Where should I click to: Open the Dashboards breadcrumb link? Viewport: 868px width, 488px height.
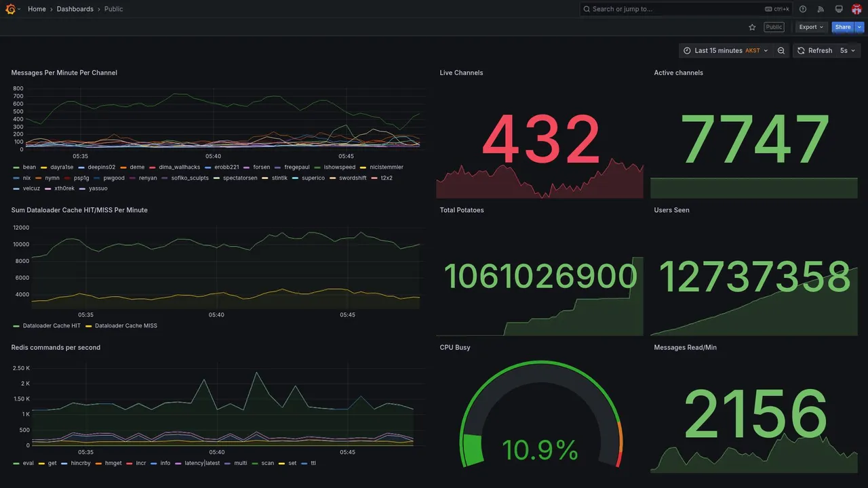click(75, 9)
